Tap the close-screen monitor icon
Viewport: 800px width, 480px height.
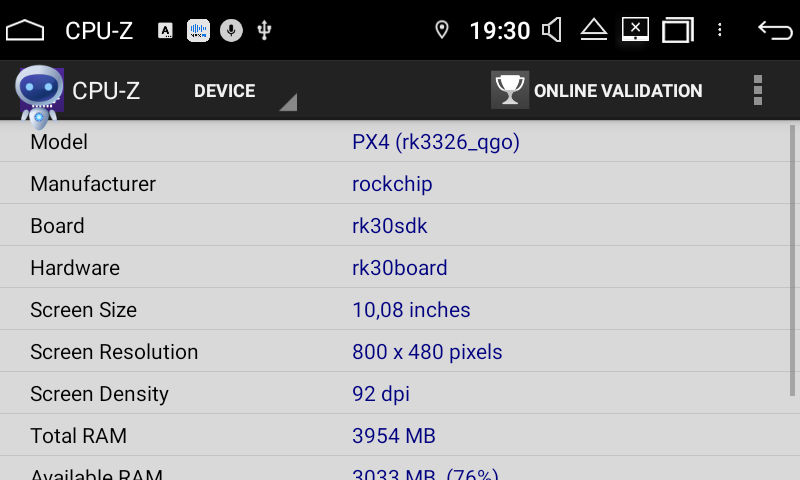635,30
